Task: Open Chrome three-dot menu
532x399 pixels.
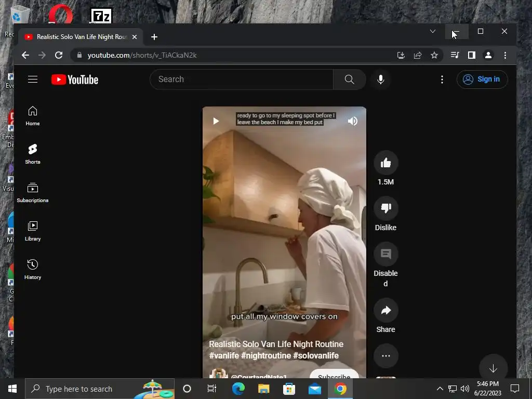Action: click(x=505, y=55)
